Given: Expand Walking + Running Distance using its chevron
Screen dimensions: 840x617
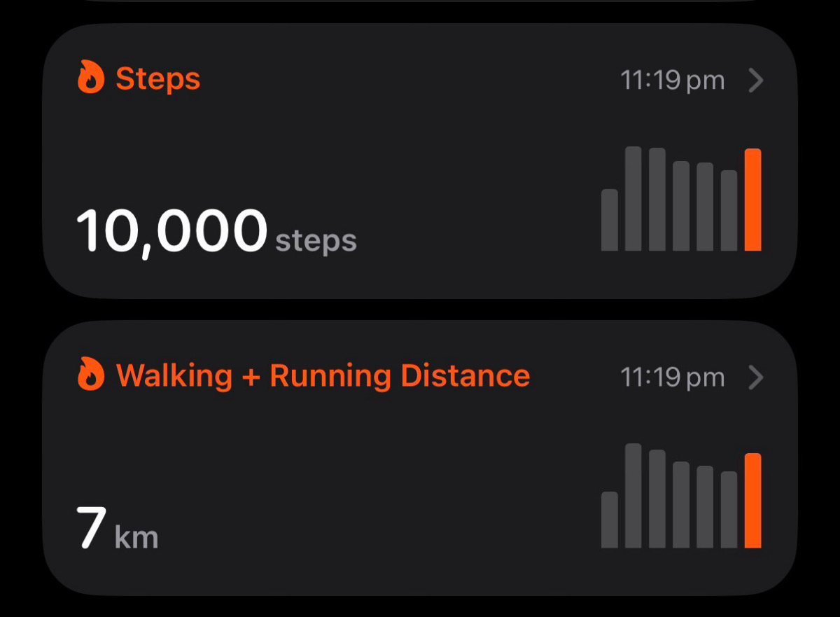Looking at the screenshot, I should (x=756, y=378).
